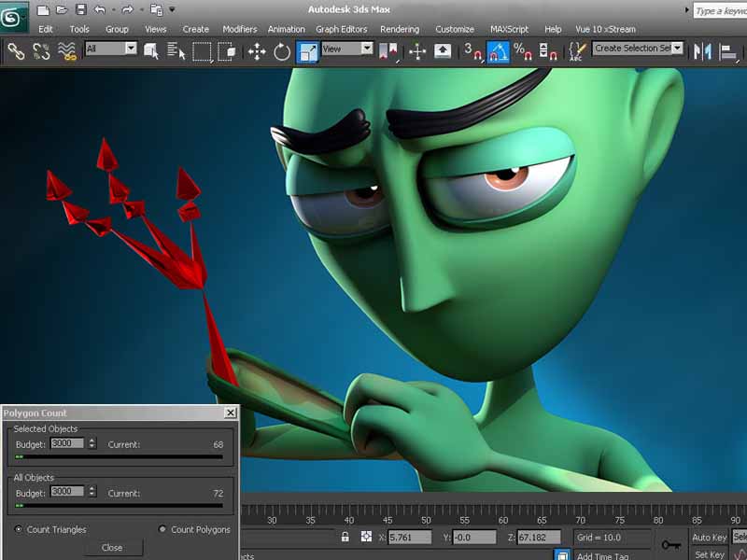Open the Modifiers menu
747x560 pixels.
239,29
